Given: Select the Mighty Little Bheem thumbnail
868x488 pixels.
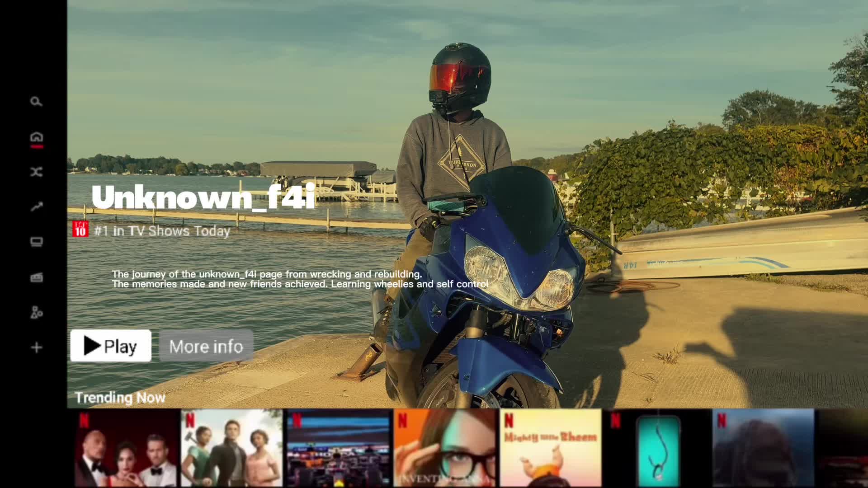Looking at the screenshot, I should 551,448.
